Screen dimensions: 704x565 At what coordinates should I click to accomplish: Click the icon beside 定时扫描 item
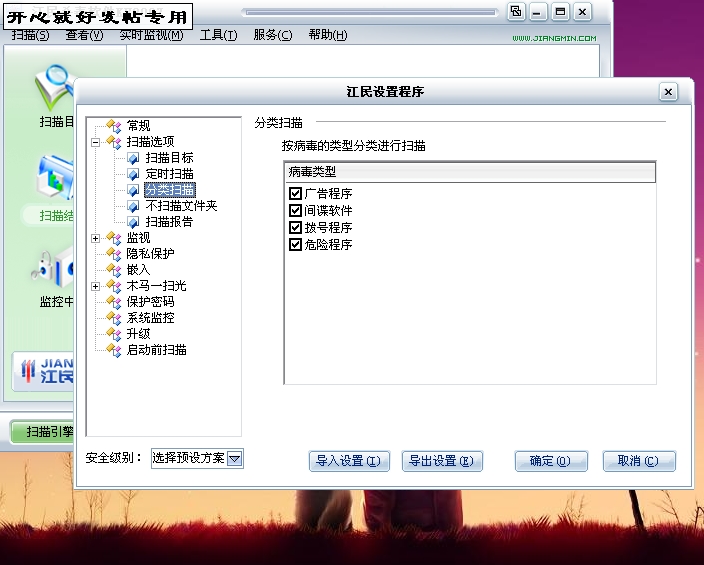pyautogui.click(x=133, y=174)
